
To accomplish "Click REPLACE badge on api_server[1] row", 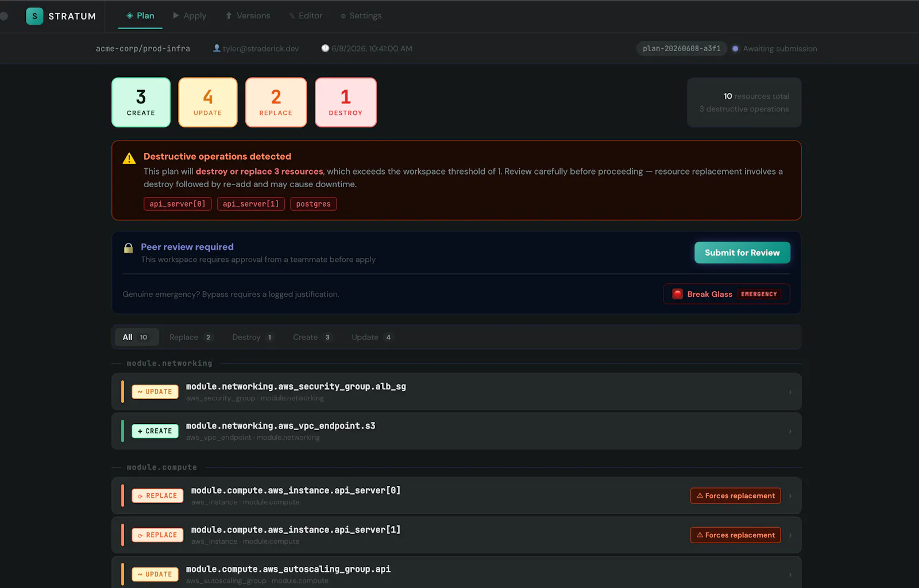I will pos(158,535).
